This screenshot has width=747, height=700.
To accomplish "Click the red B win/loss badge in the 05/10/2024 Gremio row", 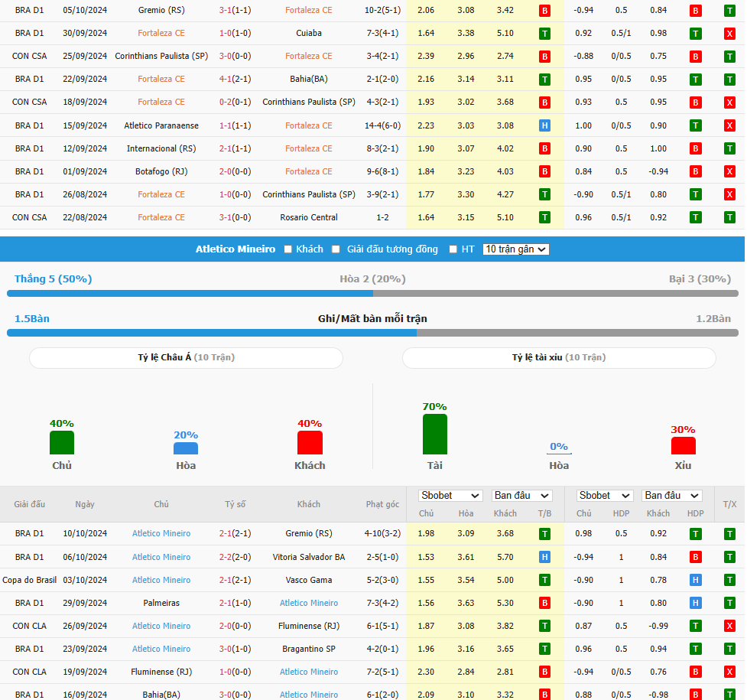I will point(544,11).
